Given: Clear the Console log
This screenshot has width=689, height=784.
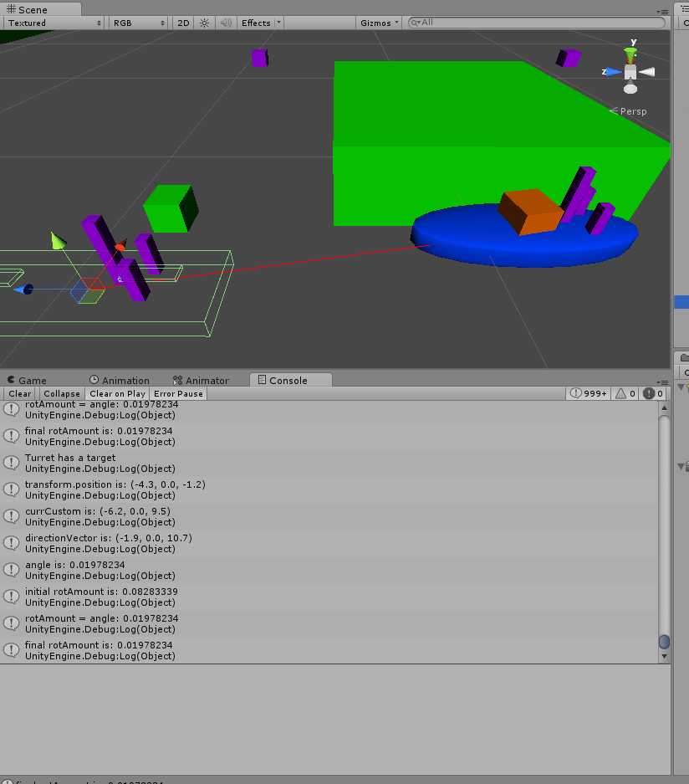Looking at the screenshot, I should point(19,393).
